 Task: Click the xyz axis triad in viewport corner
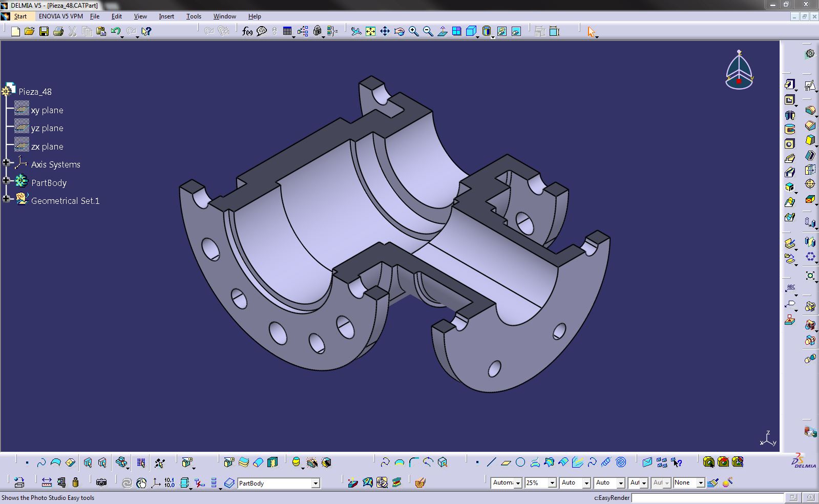(x=768, y=438)
